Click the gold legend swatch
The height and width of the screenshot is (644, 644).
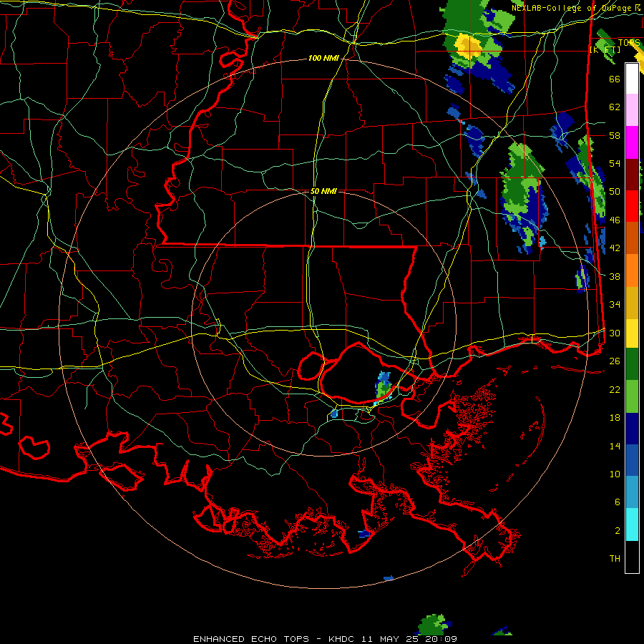click(632, 302)
